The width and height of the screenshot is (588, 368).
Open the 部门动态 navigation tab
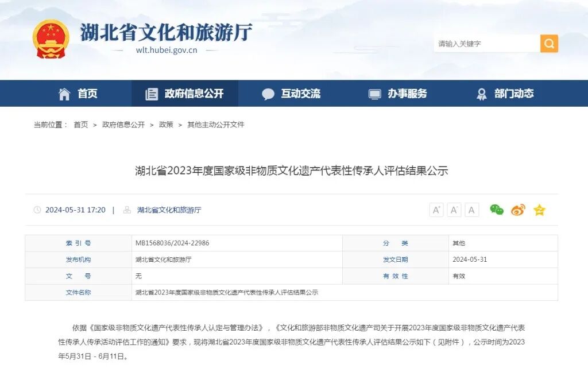click(504, 94)
